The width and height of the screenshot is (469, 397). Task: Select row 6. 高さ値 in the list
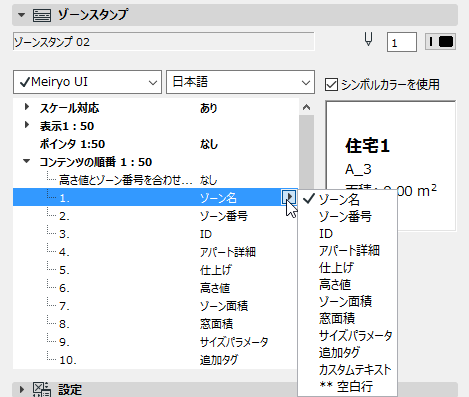[156, 288]
